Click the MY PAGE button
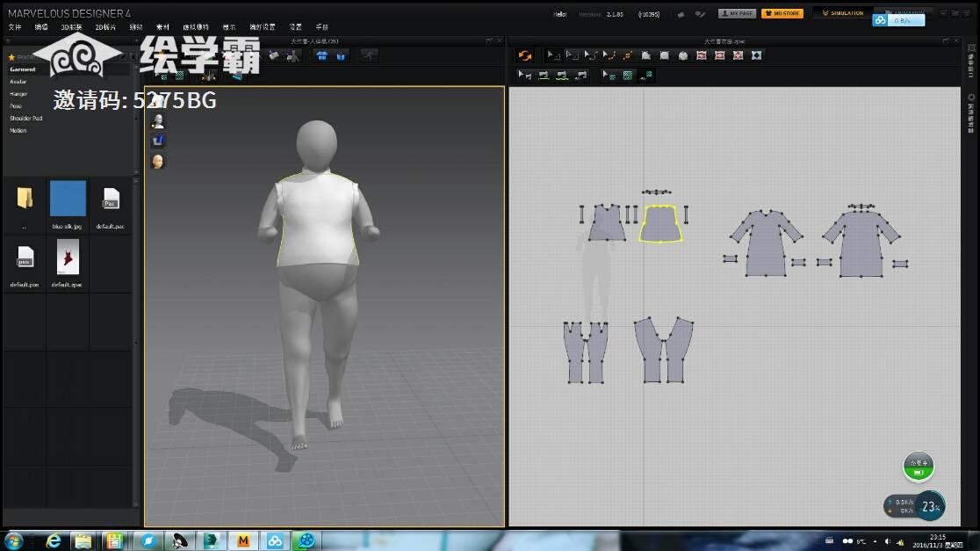This screenshot has width=980, height=551. 737,13
